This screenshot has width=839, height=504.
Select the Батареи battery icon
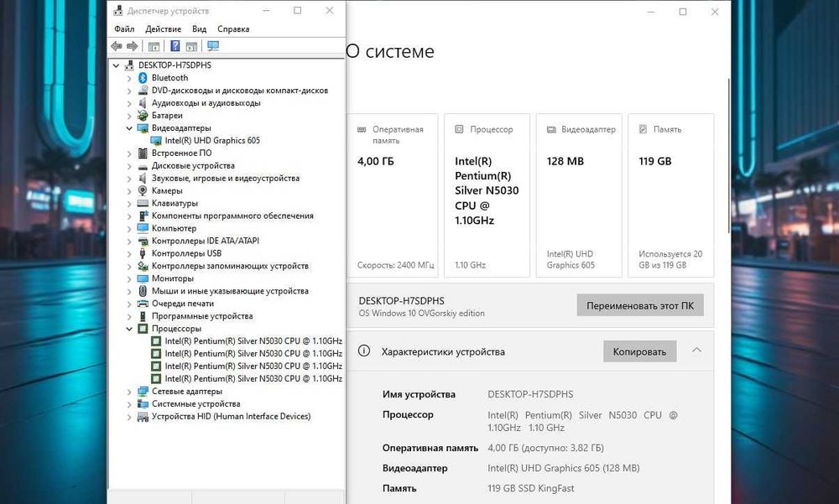[143, 115]
